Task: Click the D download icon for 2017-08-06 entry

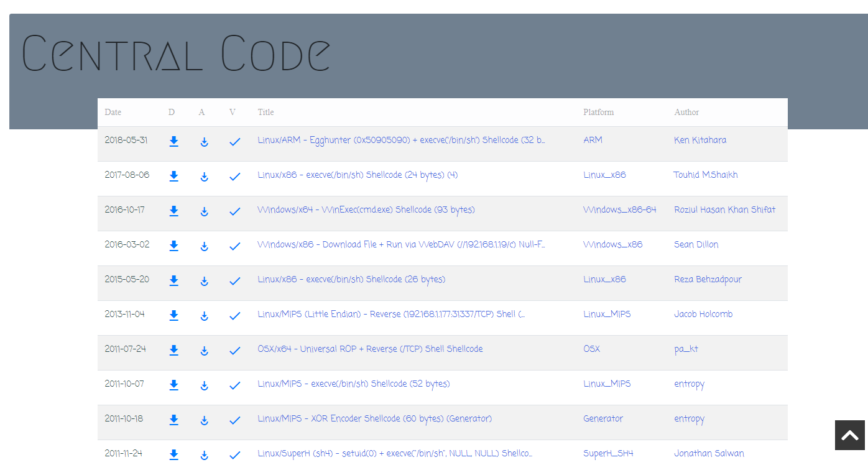Action: (x=173, y=176)
